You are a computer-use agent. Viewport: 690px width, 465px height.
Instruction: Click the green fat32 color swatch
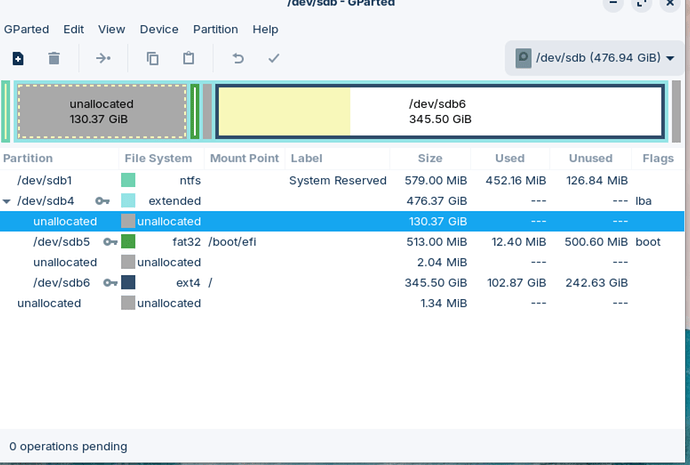click(128, 242)
